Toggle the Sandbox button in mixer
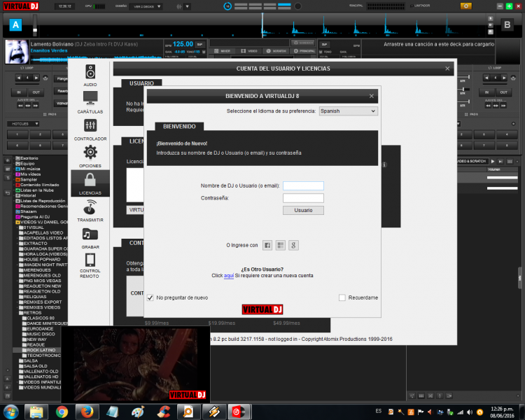 (303, 43)
